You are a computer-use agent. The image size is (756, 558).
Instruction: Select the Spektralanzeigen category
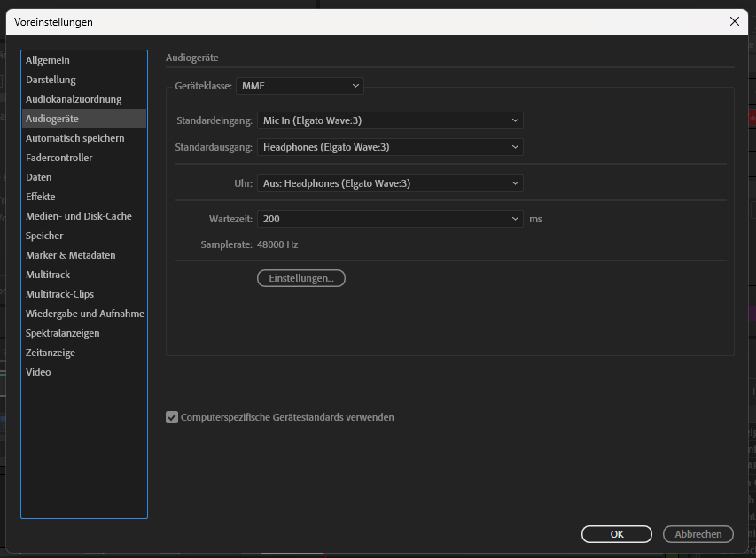point(66,332)
